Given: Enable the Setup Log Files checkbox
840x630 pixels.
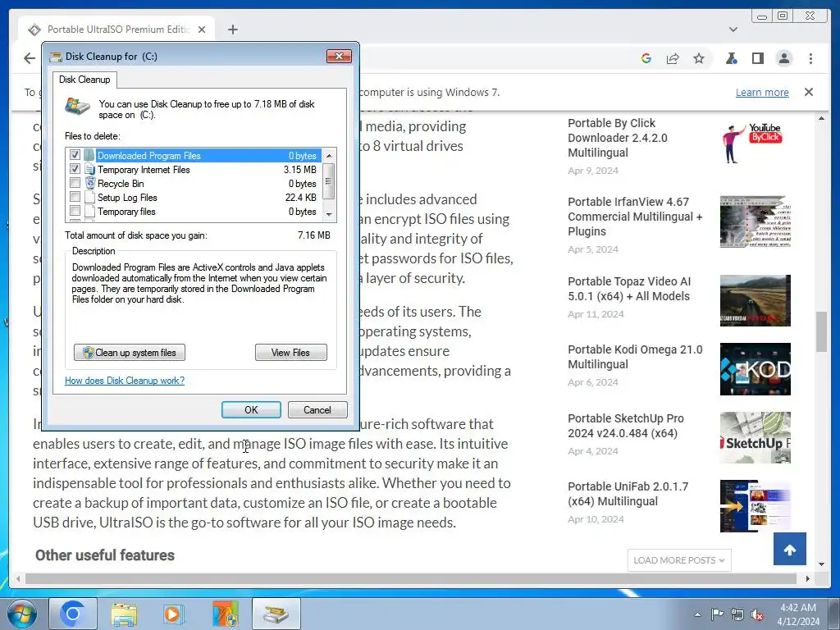Looking at the screenshot, I should pos(75,197).
